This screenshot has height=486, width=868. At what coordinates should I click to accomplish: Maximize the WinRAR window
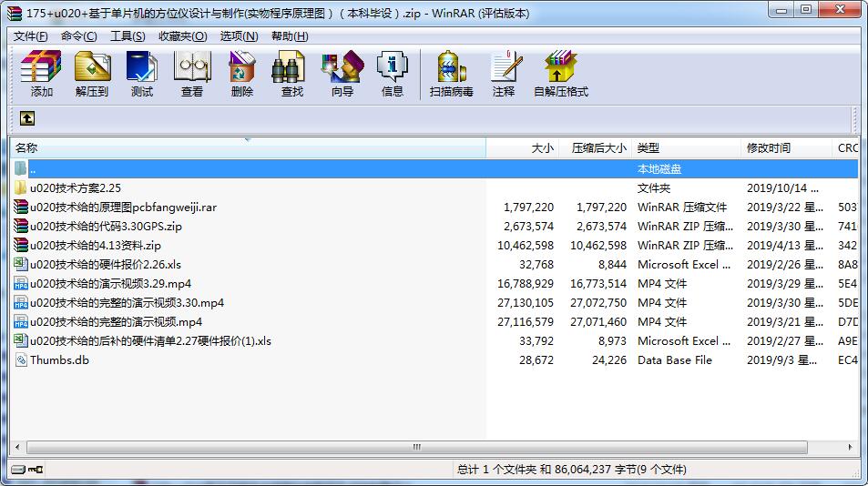tap(807, 10)
